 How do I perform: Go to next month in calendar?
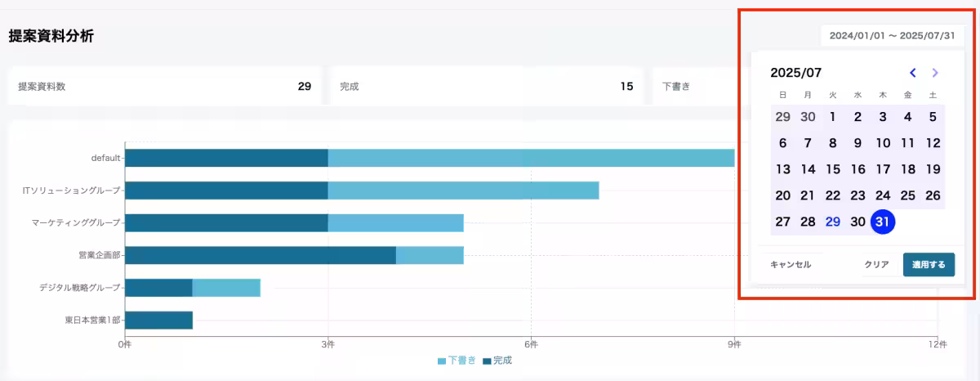(x=935, y=73)
